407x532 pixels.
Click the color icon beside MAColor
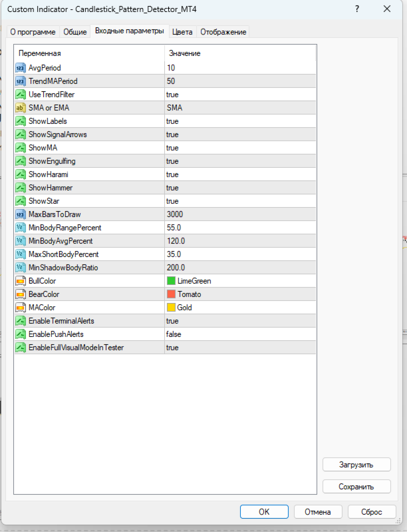[x=21, y=308]
